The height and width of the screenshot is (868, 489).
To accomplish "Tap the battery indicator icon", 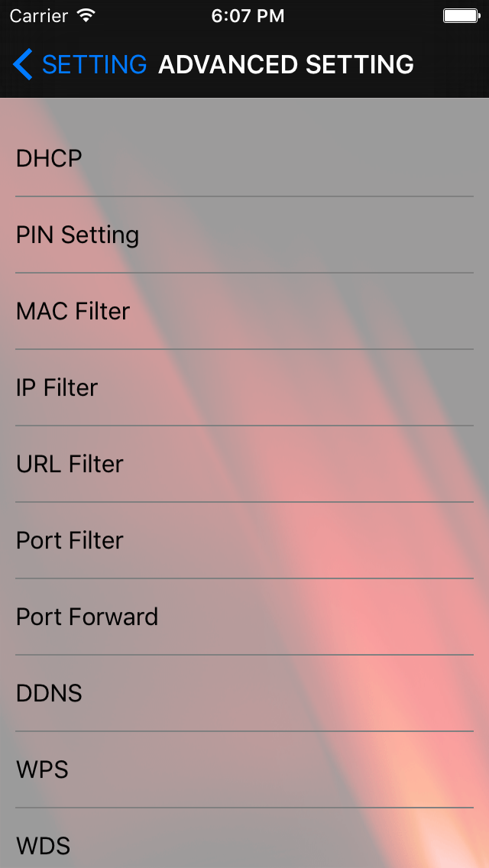I will pos(461,15).
